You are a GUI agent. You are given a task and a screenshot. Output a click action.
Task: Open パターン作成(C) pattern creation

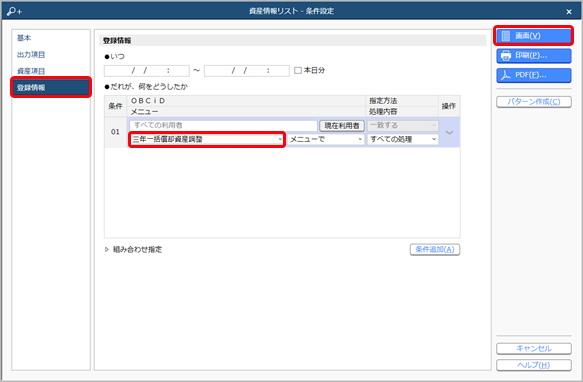click(x=534, y=102)
